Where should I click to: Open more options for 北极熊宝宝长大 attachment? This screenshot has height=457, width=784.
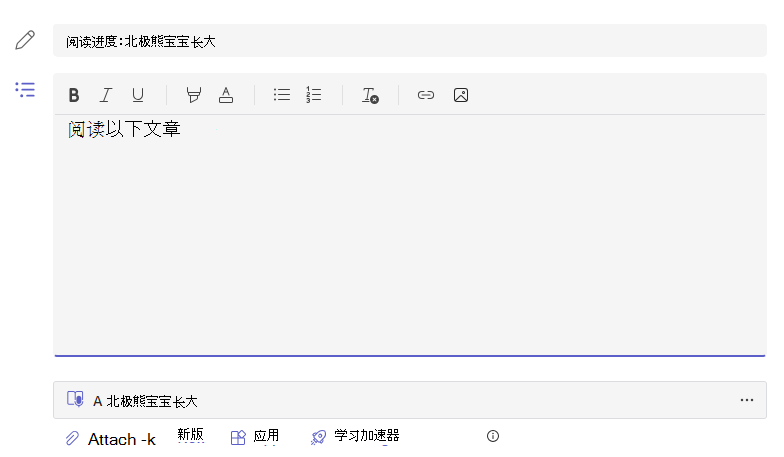(x=747, y=400)
